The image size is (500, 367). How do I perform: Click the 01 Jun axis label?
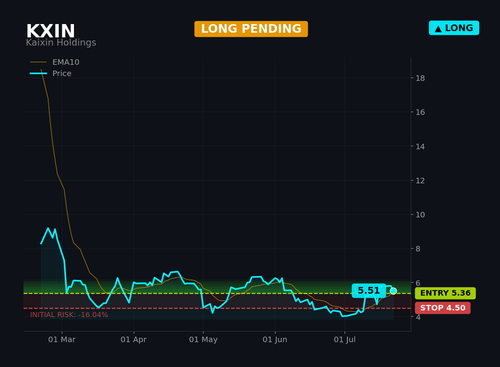coord(275,340)
